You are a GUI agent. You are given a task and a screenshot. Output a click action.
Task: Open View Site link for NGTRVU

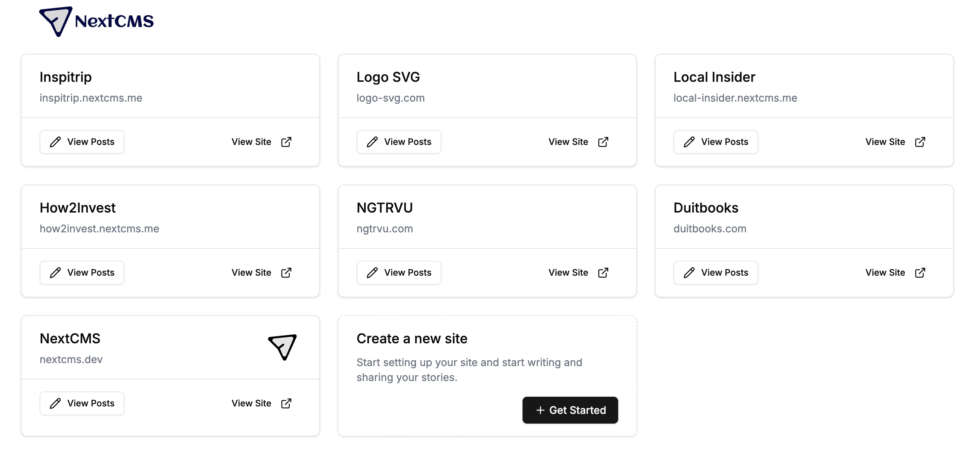[x=579, y=273]
